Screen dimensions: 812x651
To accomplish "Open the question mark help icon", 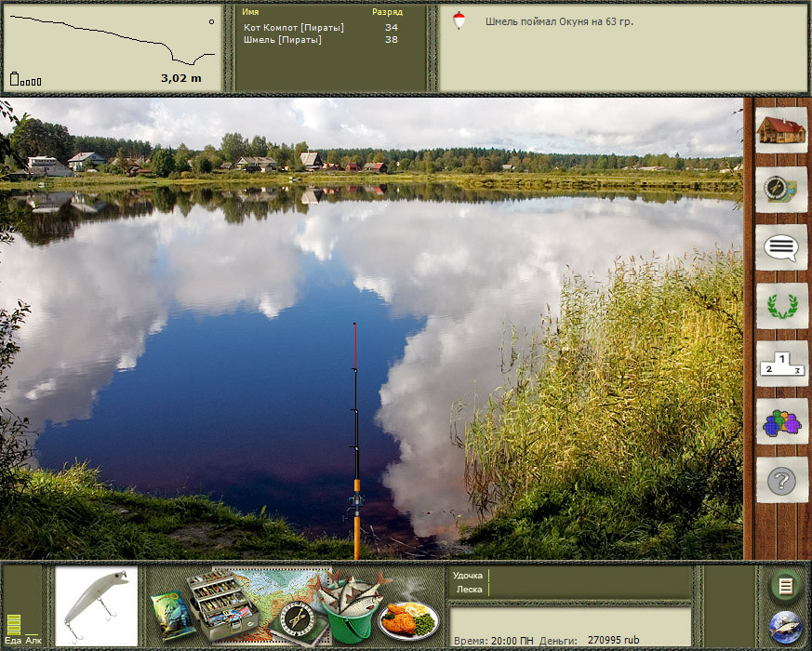I will pos(781,480).
